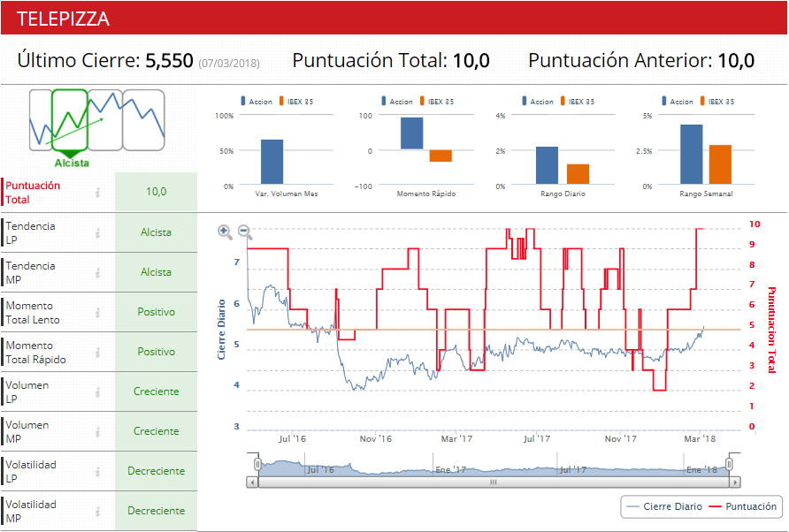Screen dimensions: 789x532
Task: Click info icon beside Puntuación Total row
Action: pos(98,192)
